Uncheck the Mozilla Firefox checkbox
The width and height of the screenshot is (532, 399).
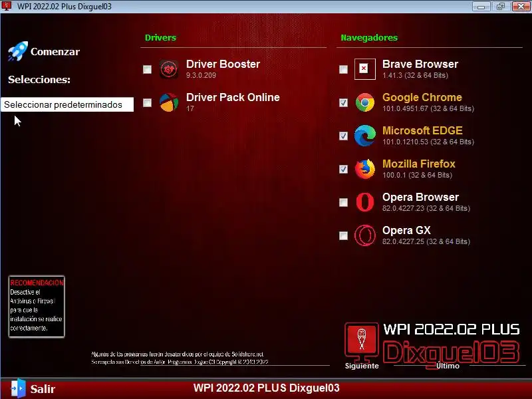(343, 169)
